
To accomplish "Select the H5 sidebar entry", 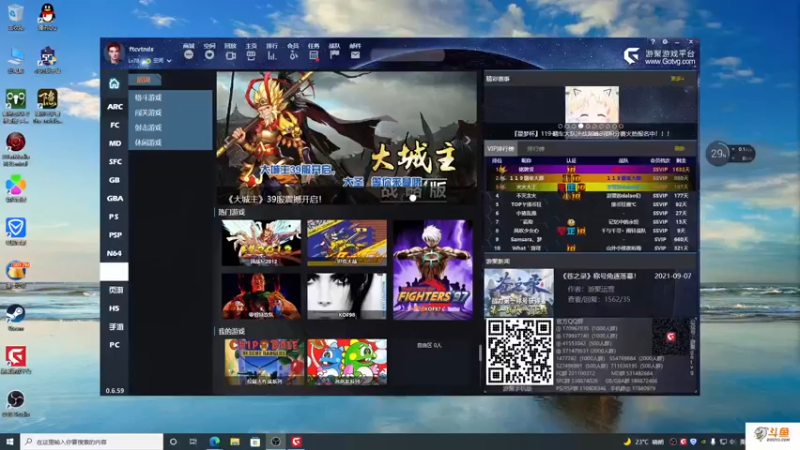I will pos(114,308).
